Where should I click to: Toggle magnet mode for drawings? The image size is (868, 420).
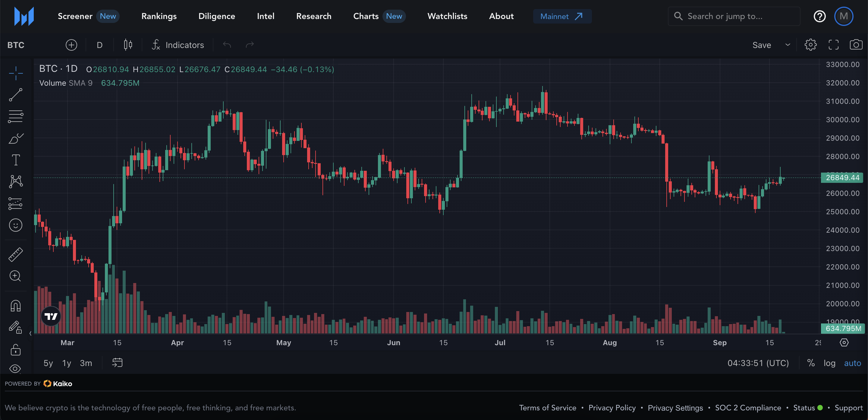(15, 306)
